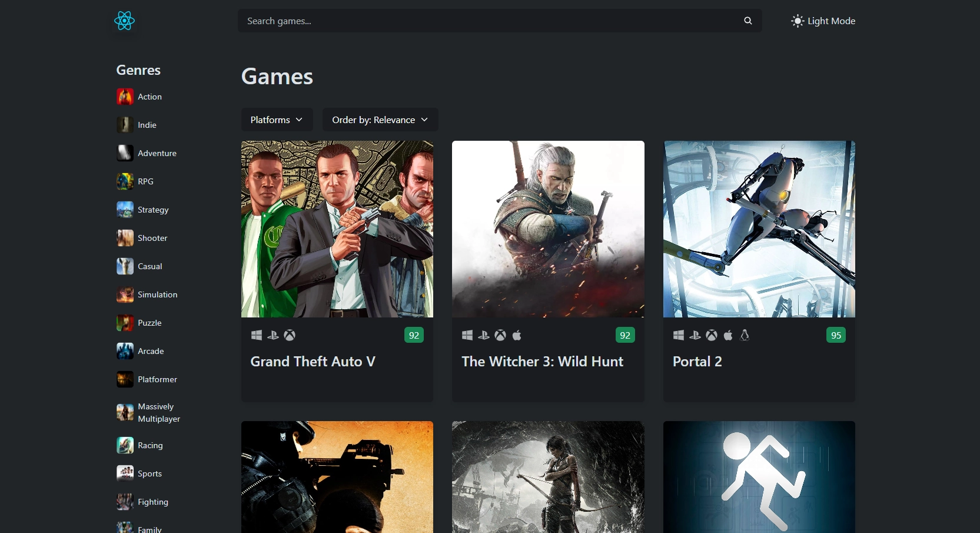
Task: Open the Counter-Strike soldier cover image
Action: pyautogui.click(x=337, y=477)
